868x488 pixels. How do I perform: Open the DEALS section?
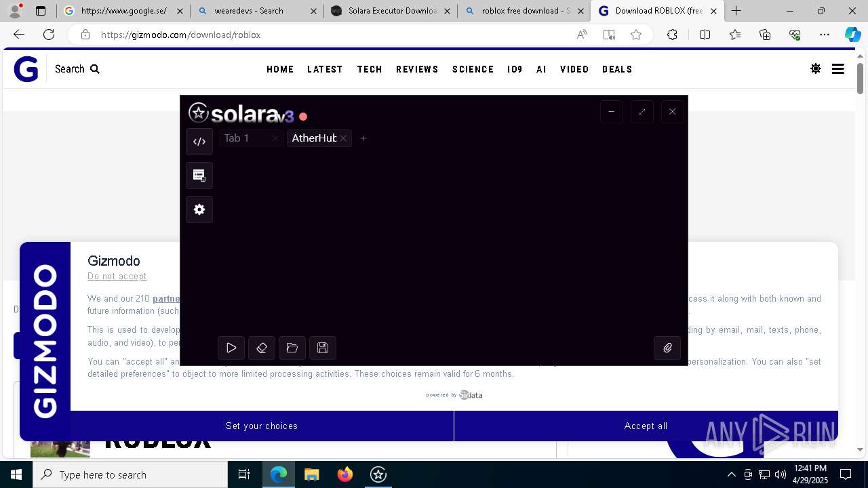click(617, 69)
